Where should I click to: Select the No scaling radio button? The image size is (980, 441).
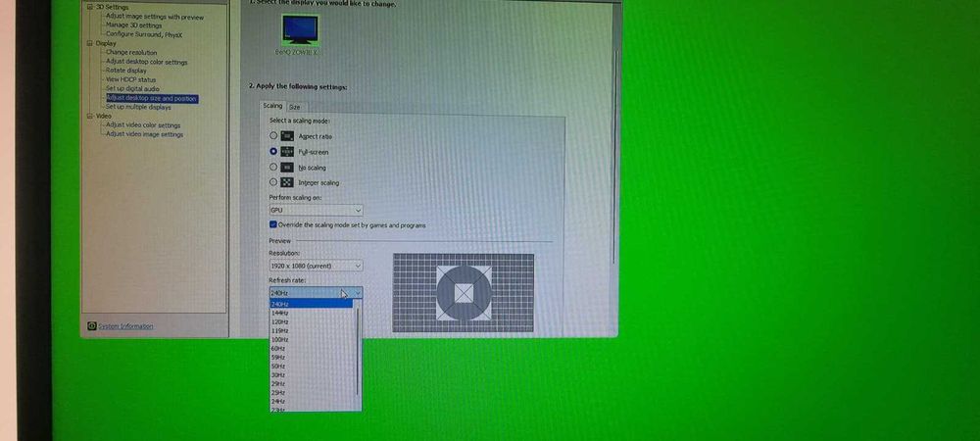[273, 167]
